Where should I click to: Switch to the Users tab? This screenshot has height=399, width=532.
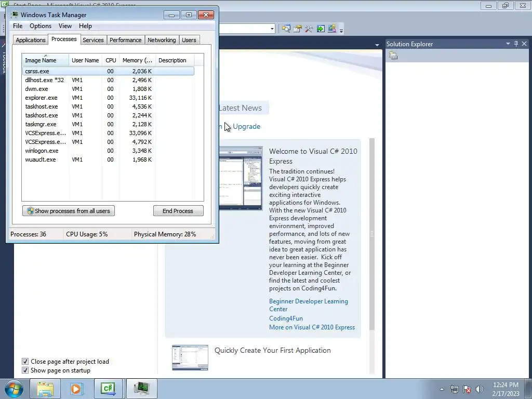coord(189,39)
